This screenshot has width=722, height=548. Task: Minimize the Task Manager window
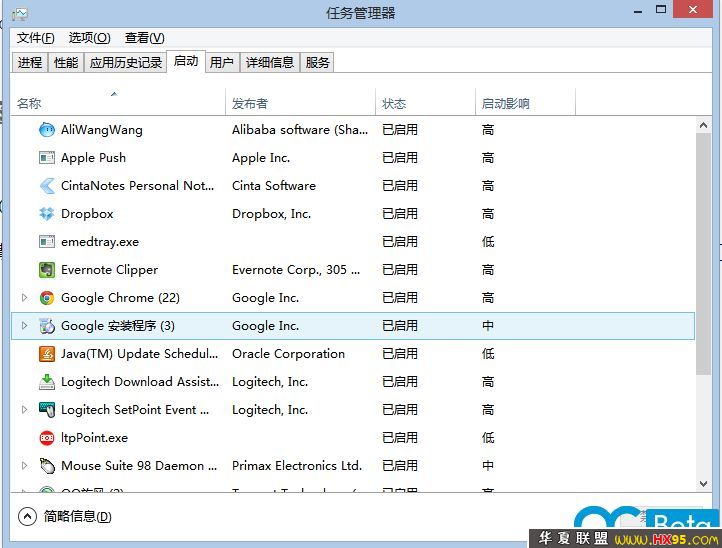(638, 11)
